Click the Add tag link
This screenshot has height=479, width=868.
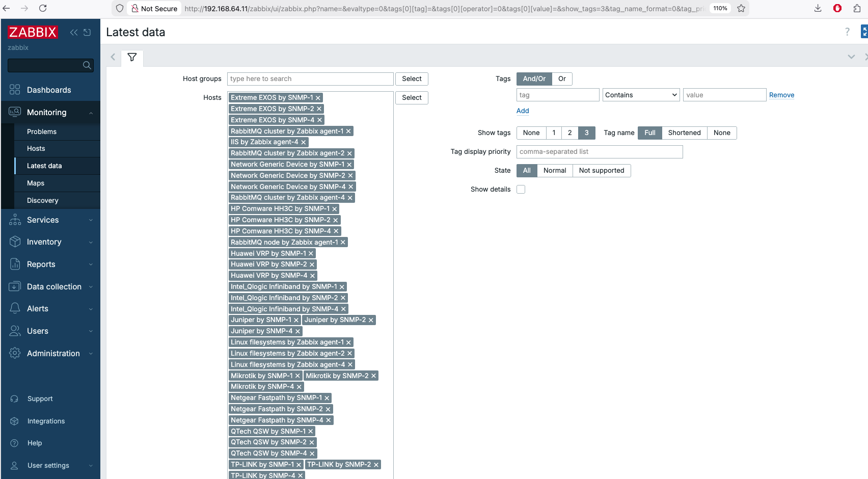coord(523,111)
